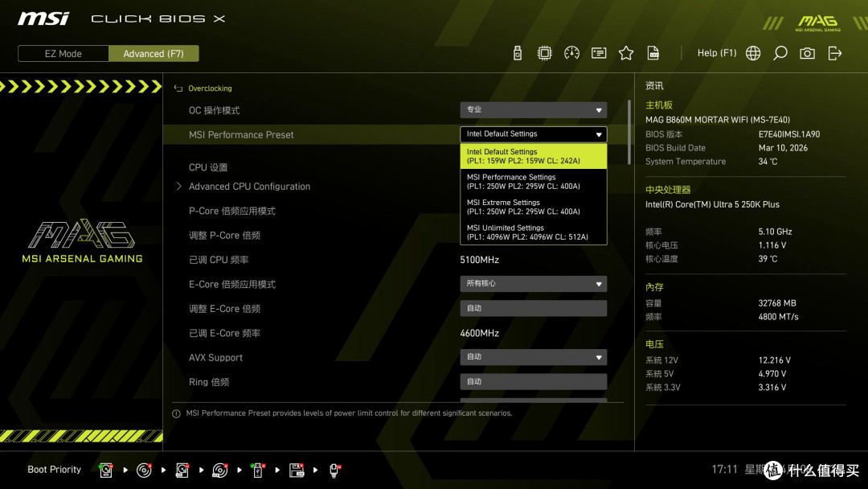Select the P-Core 倍频应用模式 row
Viewport: 868px width, 489px height.
coord(232,211)
